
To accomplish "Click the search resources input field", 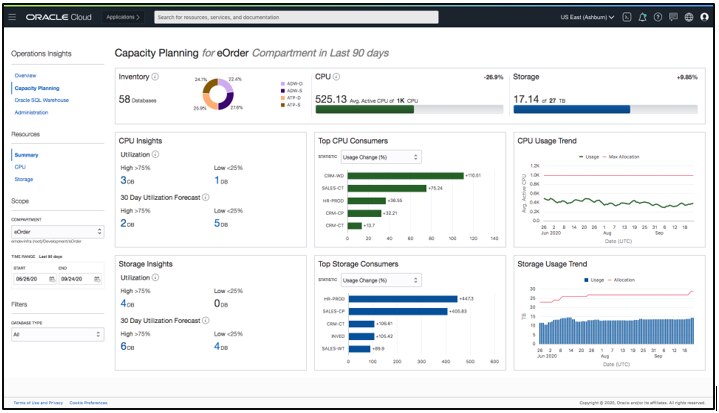I will click(x=296, y=17).
